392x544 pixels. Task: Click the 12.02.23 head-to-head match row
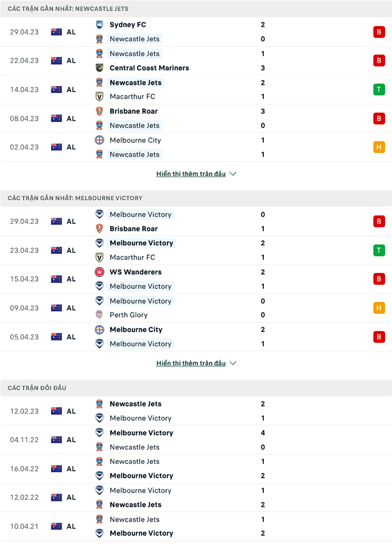196,411
